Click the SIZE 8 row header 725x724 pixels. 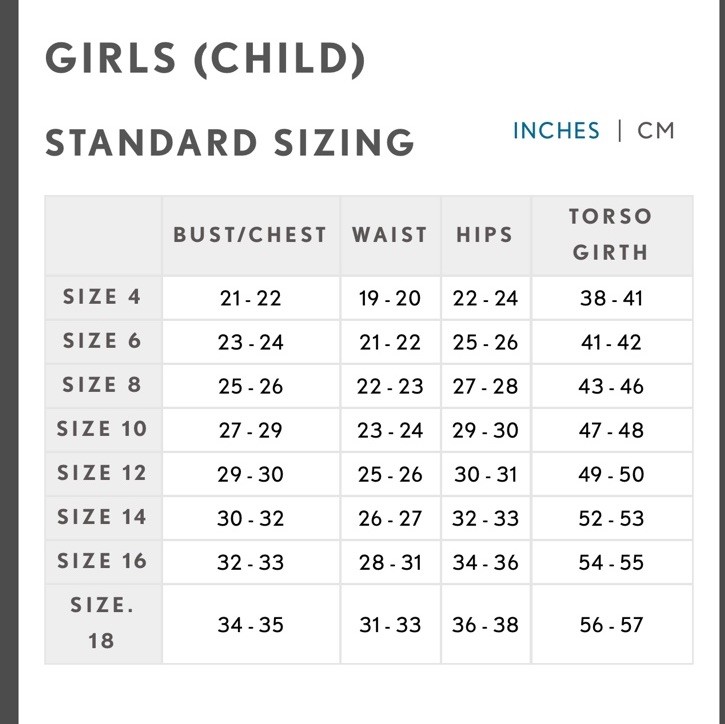coord(103,385)
